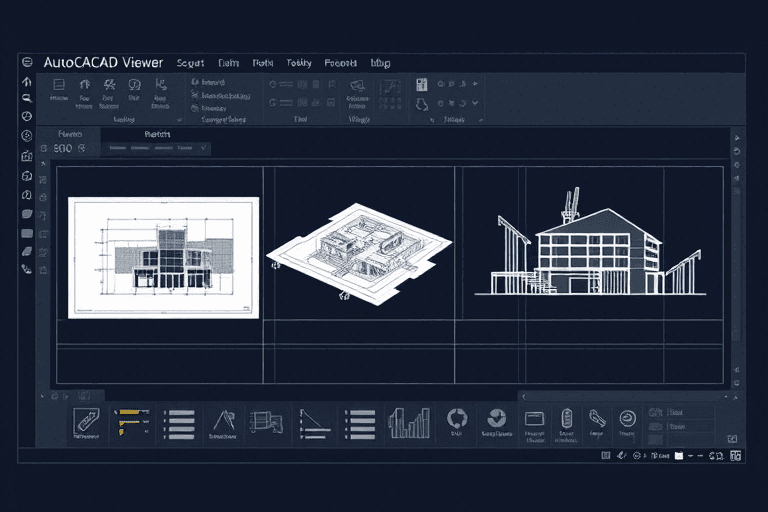
Task: Select the compass measurement tool icon
Action: [222, 421]
